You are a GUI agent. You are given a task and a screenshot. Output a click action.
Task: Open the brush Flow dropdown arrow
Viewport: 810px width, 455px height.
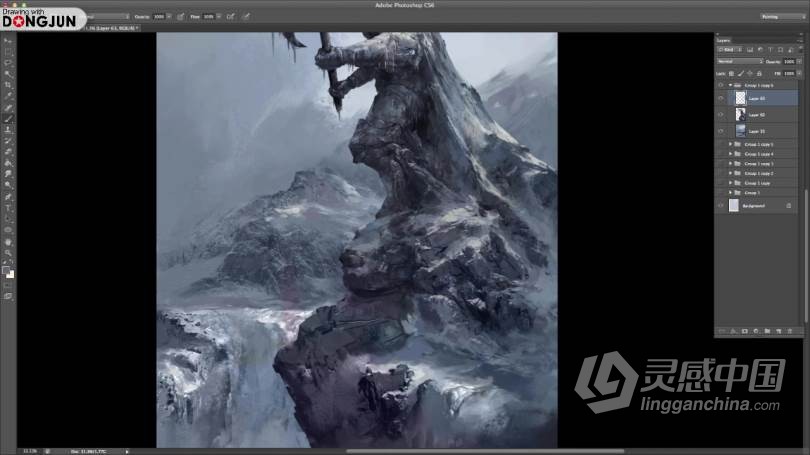(219, 17)
